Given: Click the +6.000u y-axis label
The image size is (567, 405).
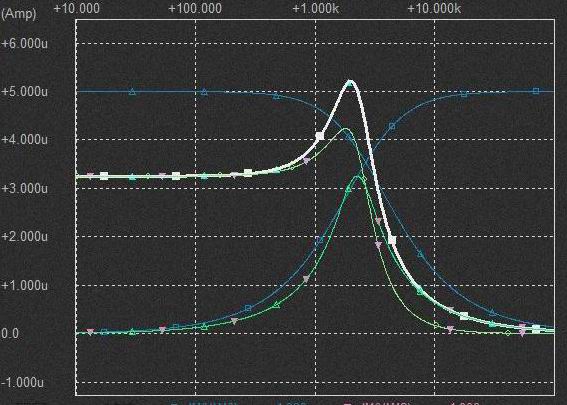Looking at the screenshot, I should (25, 43).
